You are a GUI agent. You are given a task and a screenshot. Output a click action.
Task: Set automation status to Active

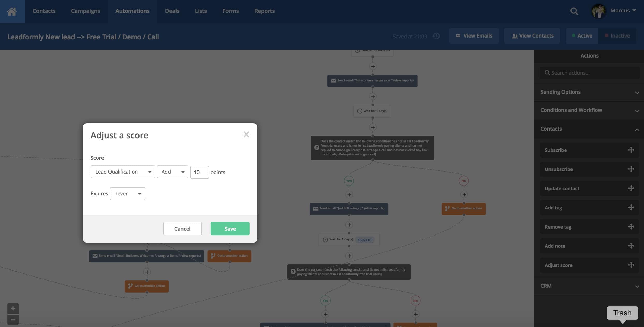point(582,36)
